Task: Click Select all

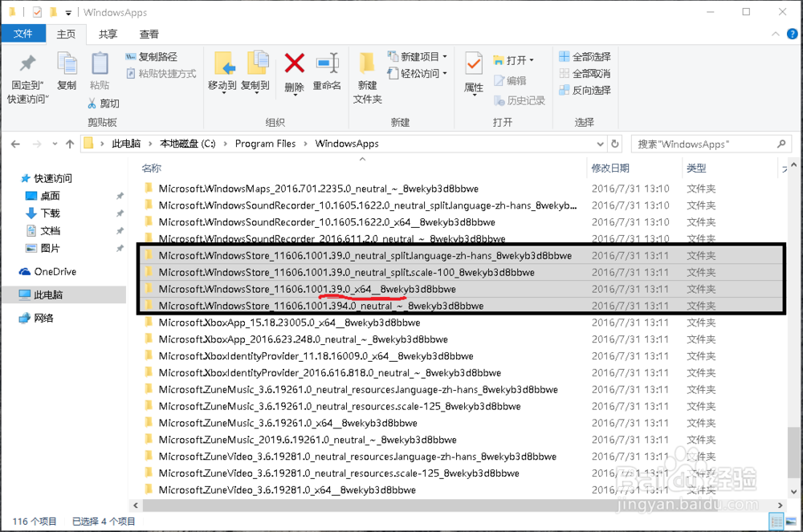Action: 585,57
